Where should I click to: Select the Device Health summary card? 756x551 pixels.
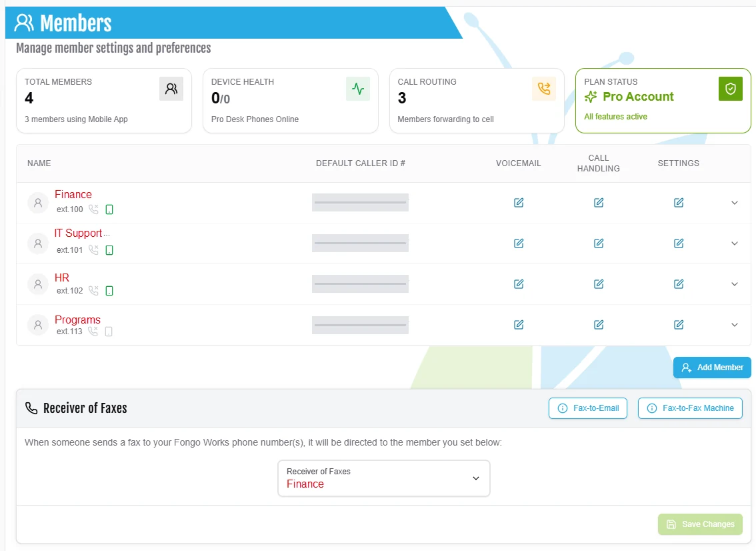(291, 101)
